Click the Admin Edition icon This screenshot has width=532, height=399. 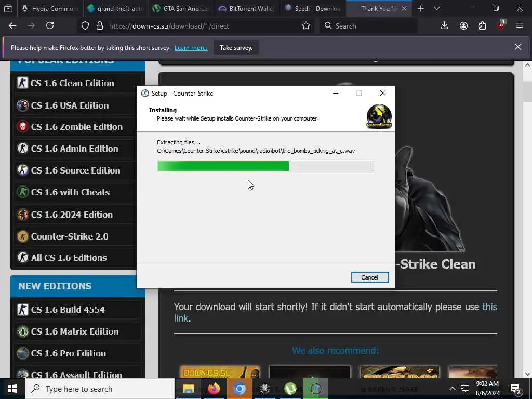pyautogui.click(x=22, y=148)
